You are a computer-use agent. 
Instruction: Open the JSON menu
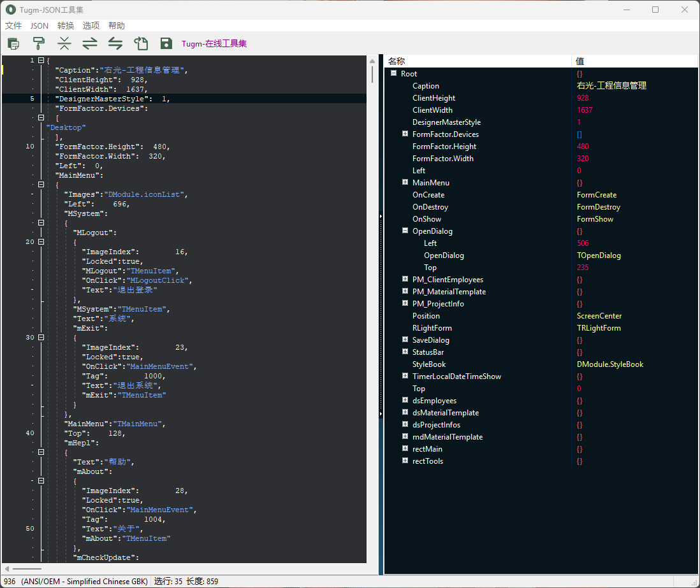click(x=39, y=25)
